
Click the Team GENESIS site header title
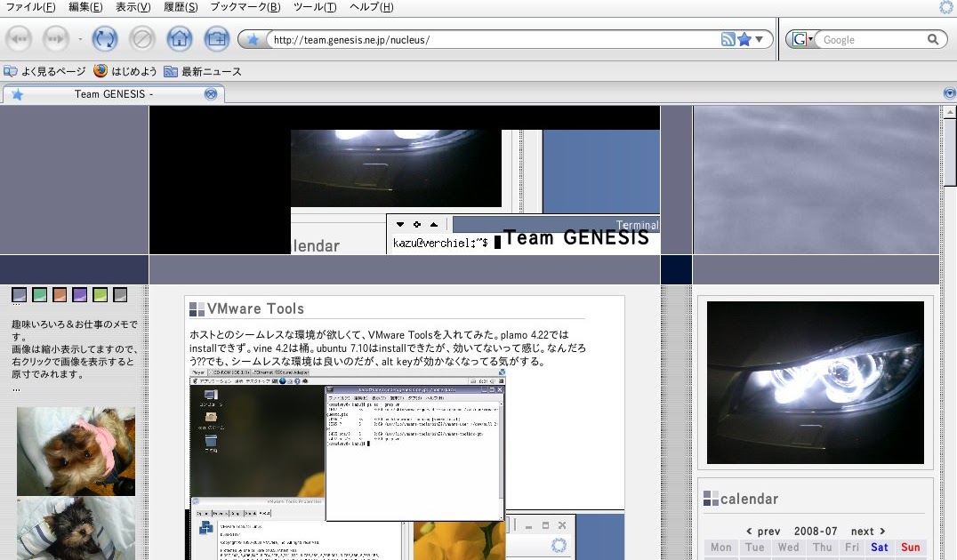(x=576, y=237)
